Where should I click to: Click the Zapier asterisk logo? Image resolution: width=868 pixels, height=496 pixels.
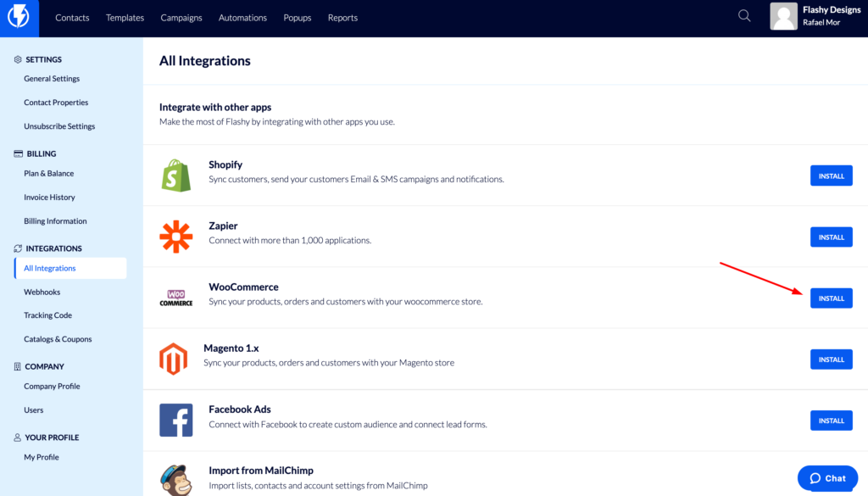click(x=176, y=237)
